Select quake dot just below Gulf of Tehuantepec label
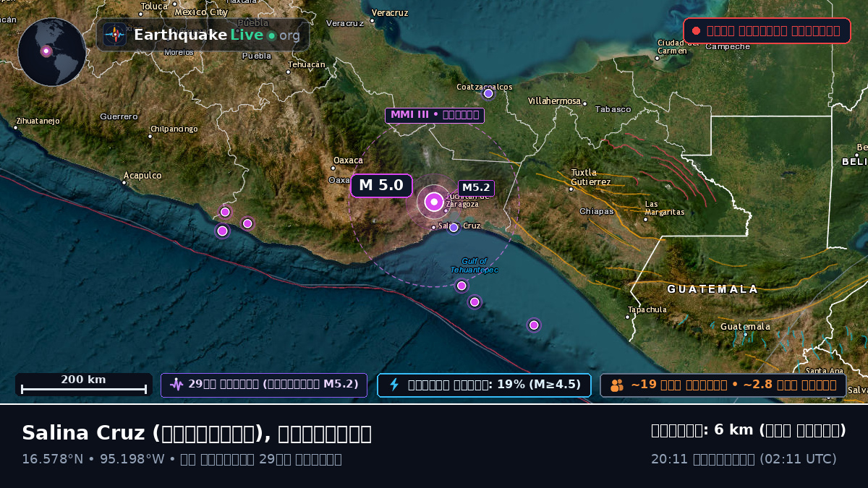This screenshot has width=868, height=488. click(461, 286)
